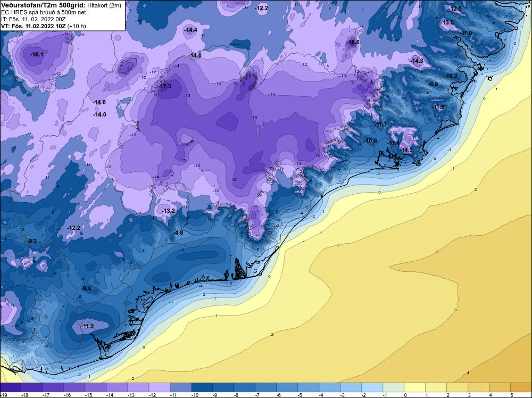Click the 'EC-HRES spá brúuð á 500m net' line
Viewport: 532px width, 398px height.
(x=43, y=12)
